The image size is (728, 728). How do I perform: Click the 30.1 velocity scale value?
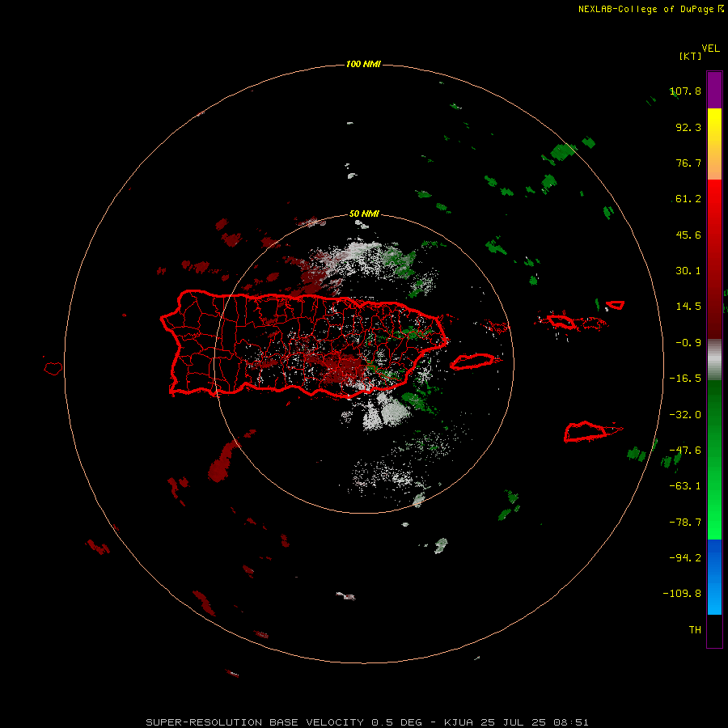(688, 271)
